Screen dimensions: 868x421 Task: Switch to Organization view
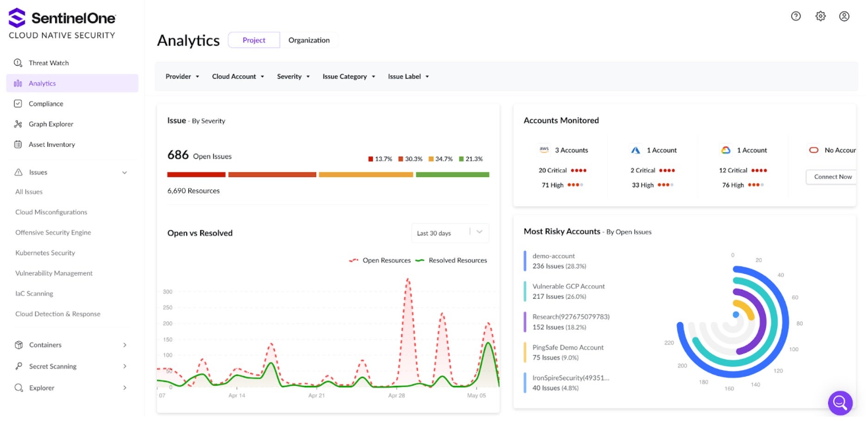(309, 40)
